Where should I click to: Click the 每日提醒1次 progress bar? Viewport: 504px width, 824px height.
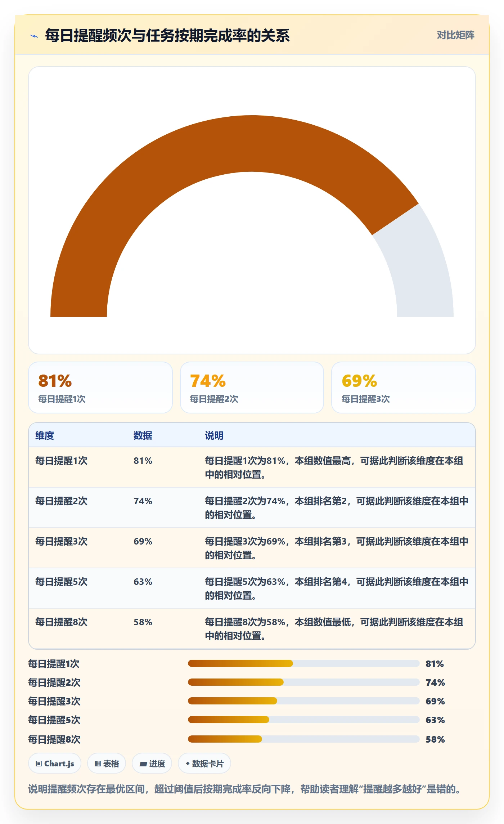tap(304, 663)
